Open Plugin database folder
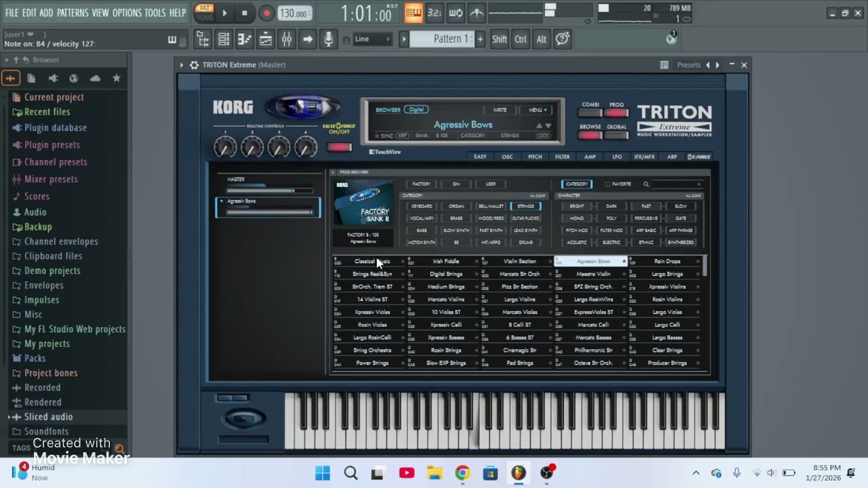 click(55, 127)
